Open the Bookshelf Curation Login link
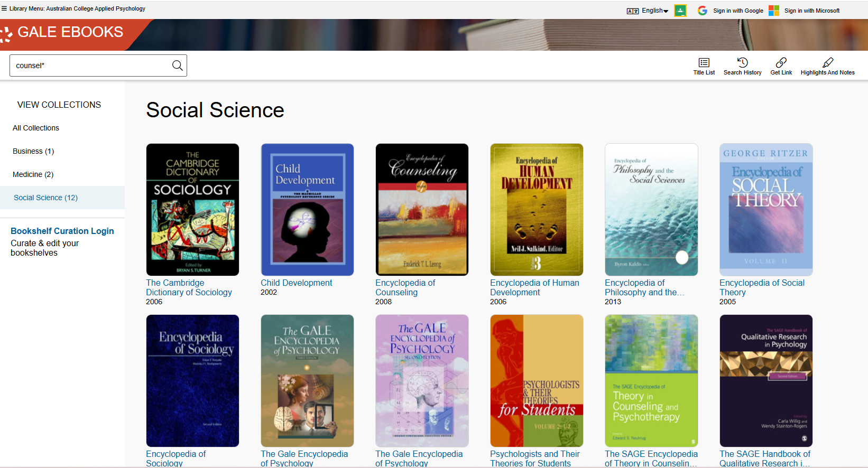The height and width of the screenshot is (468, 868). 62,231
